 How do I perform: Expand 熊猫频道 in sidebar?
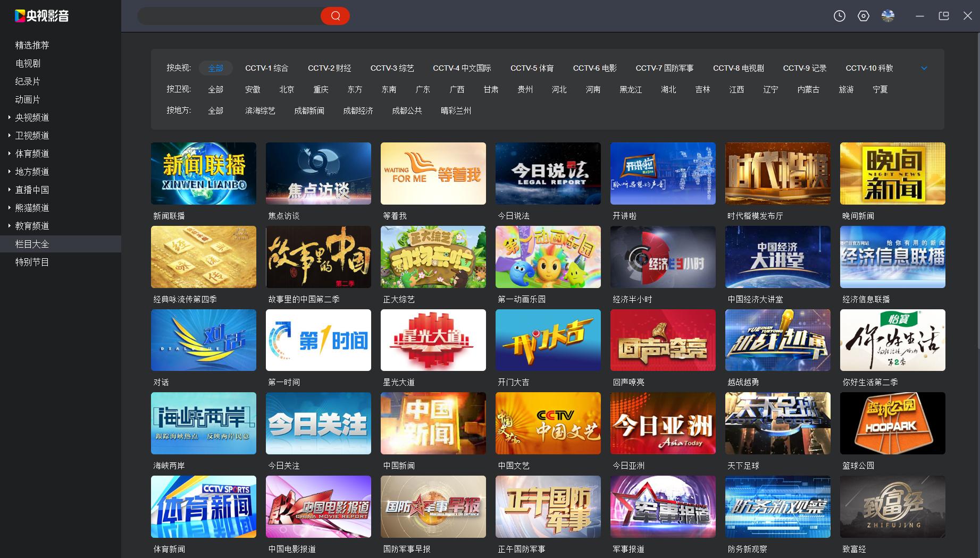tap(32, 208)
